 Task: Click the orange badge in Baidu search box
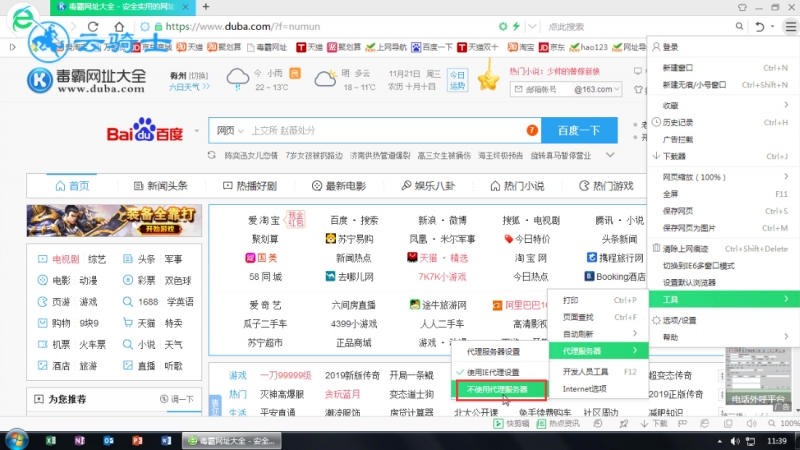point(532,131)
